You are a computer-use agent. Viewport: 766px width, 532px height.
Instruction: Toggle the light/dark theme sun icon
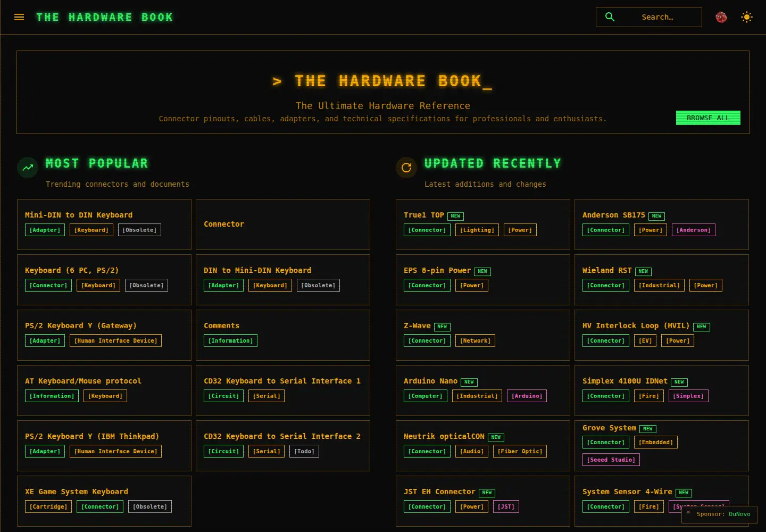pyautogui.click(x=747, y=17)
